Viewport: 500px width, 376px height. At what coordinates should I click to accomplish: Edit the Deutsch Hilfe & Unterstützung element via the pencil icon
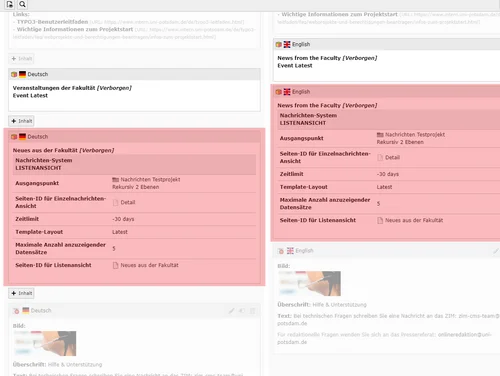point(231,311)
